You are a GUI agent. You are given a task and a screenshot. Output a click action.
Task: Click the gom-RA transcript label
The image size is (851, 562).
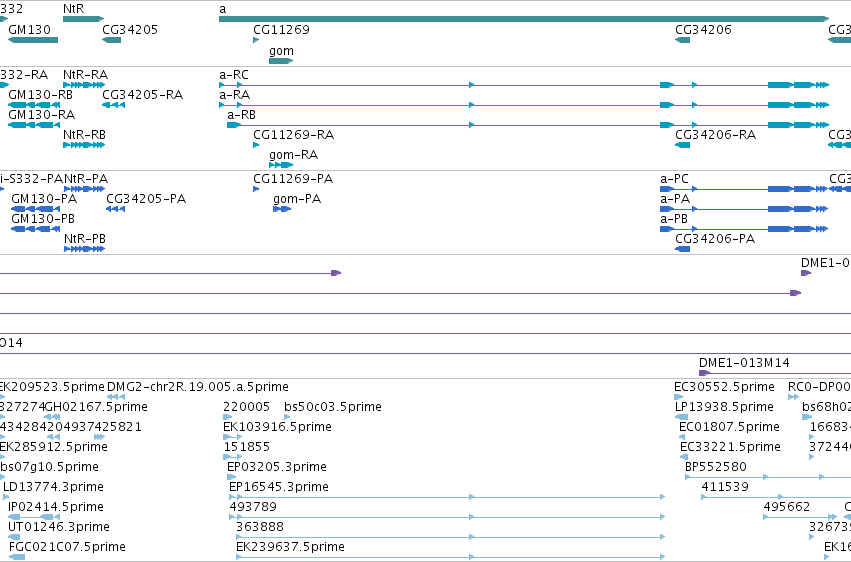[294, 155]
